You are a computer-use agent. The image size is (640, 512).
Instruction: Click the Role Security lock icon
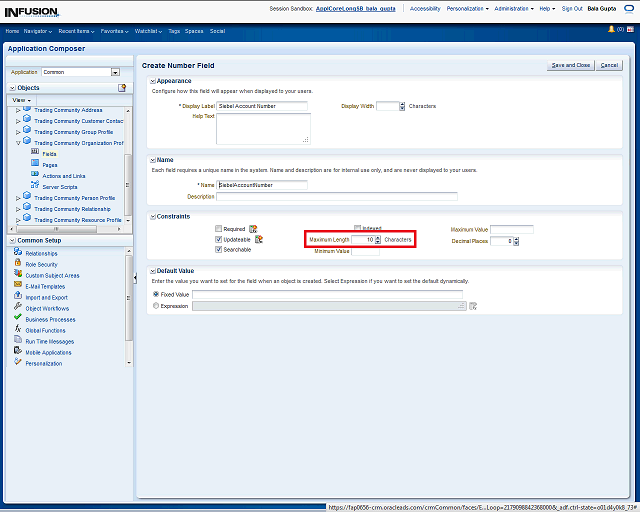point(18,264)
